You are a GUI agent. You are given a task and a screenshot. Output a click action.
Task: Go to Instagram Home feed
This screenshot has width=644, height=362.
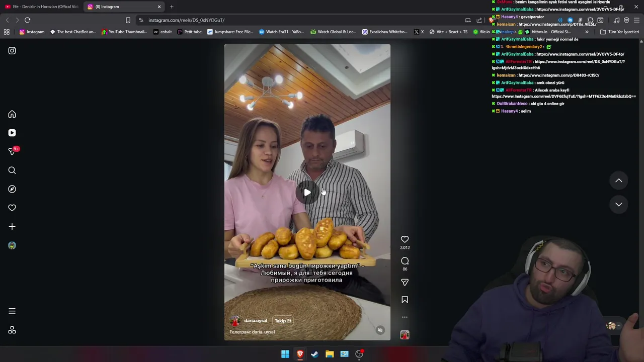click(12, 114)
